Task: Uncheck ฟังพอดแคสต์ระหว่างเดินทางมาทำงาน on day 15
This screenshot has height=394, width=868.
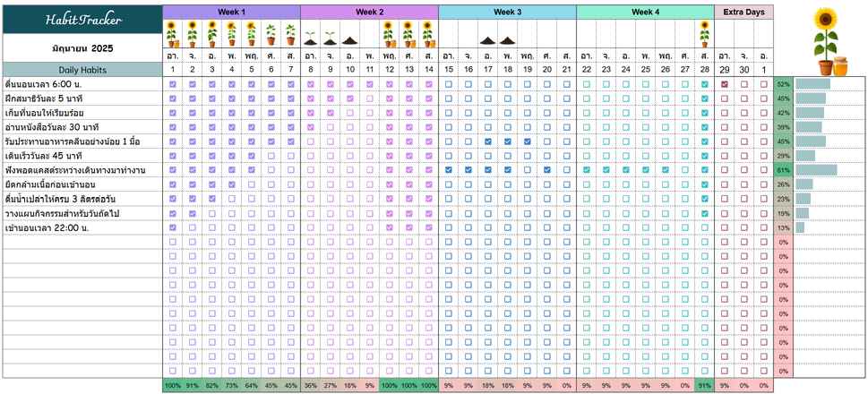Action: pyautogui.click(x=449, y=170)
